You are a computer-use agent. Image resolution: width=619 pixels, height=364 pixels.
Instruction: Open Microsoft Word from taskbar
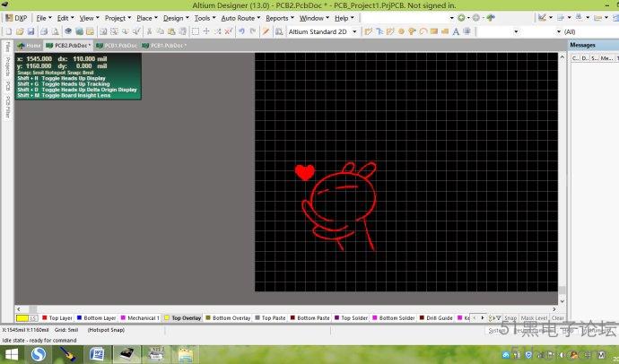97,354
